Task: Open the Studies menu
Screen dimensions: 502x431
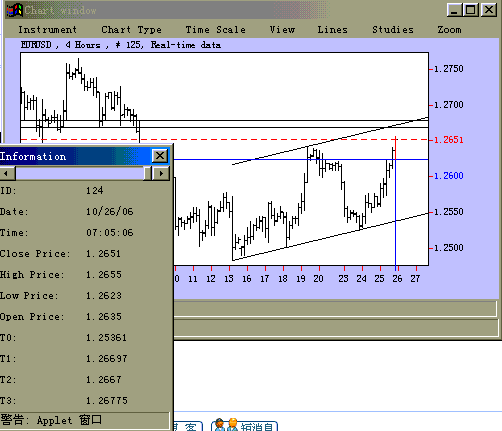Action: click(x=393, y=30)
